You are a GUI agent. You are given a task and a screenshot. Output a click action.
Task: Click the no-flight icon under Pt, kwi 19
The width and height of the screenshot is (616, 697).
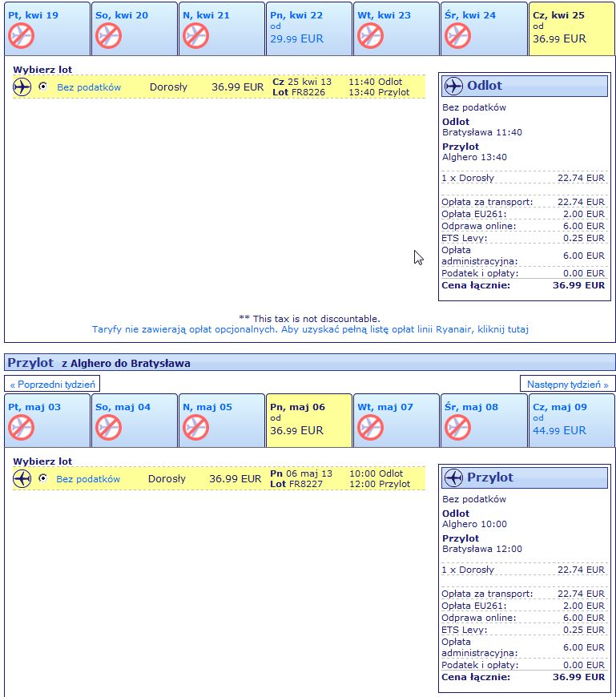point(21,36)
